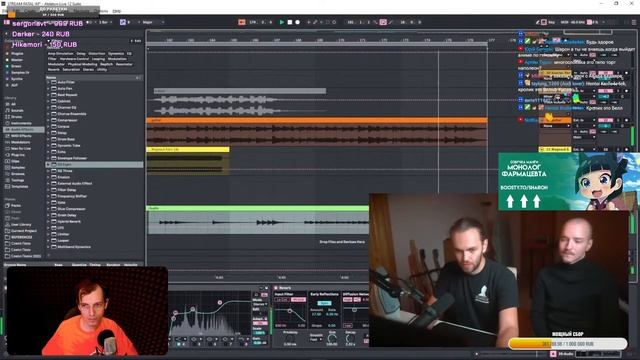Click the Tunings category icon
The width and height of the screenshot is (640, 360).
[7, 180]
